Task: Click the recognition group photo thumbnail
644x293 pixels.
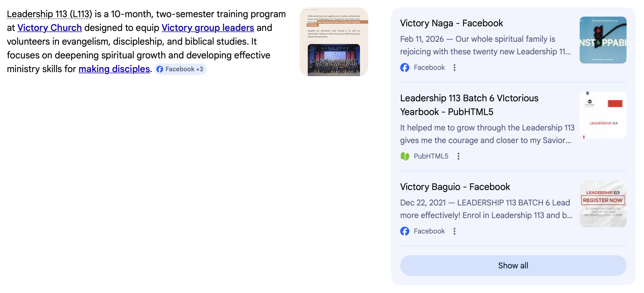Action: [334, 42]
